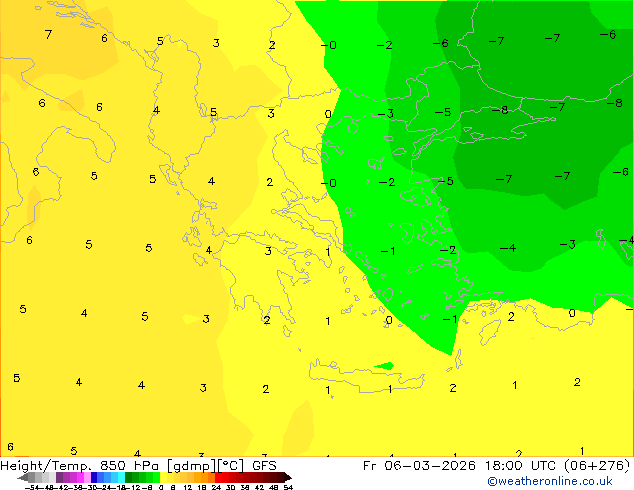The width and height of the screenshot is (634, 490).
Task: Pick the dark purple swatch at -42 on legend
Action: click(x=59, y=477)
